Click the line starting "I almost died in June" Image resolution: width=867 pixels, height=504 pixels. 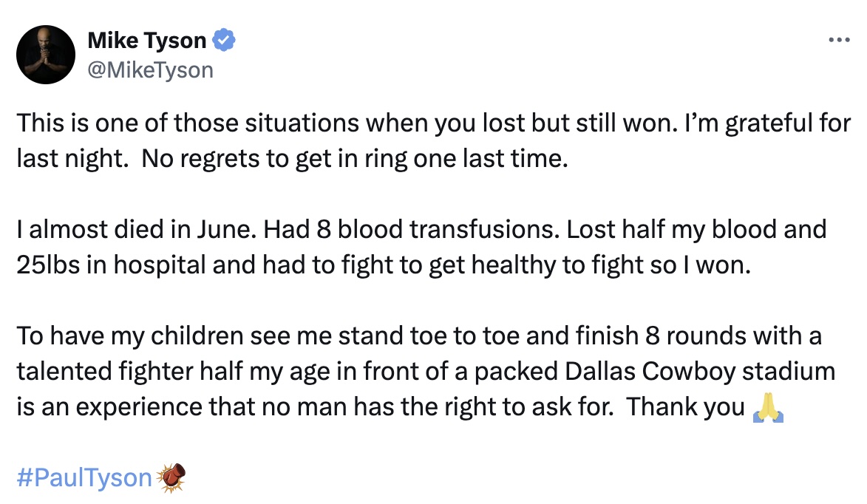421,229
